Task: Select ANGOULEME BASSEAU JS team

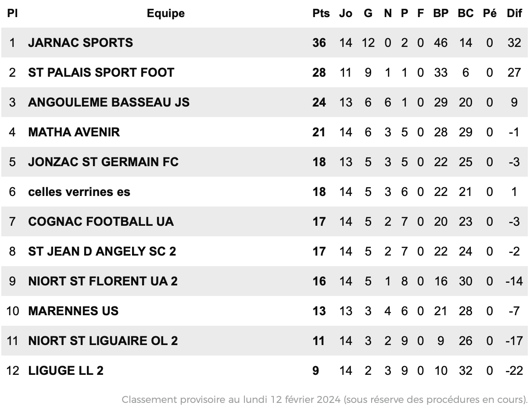Action: point(109,102)
